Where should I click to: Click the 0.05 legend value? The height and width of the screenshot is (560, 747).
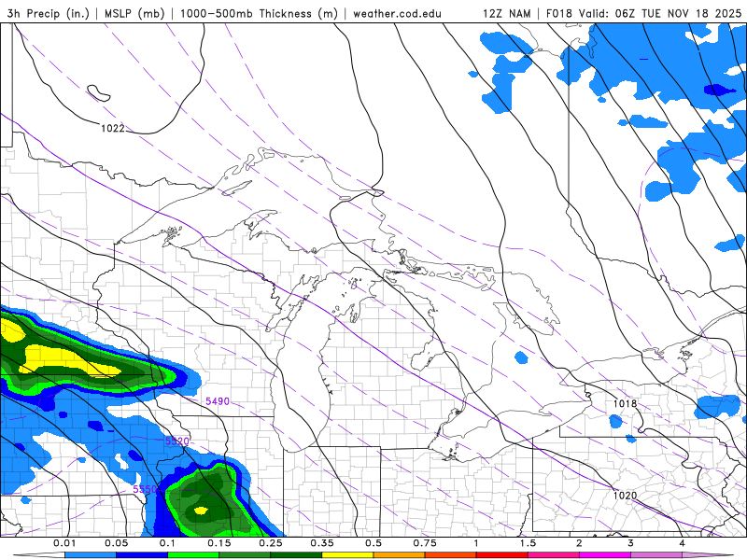tap(116, 543)
